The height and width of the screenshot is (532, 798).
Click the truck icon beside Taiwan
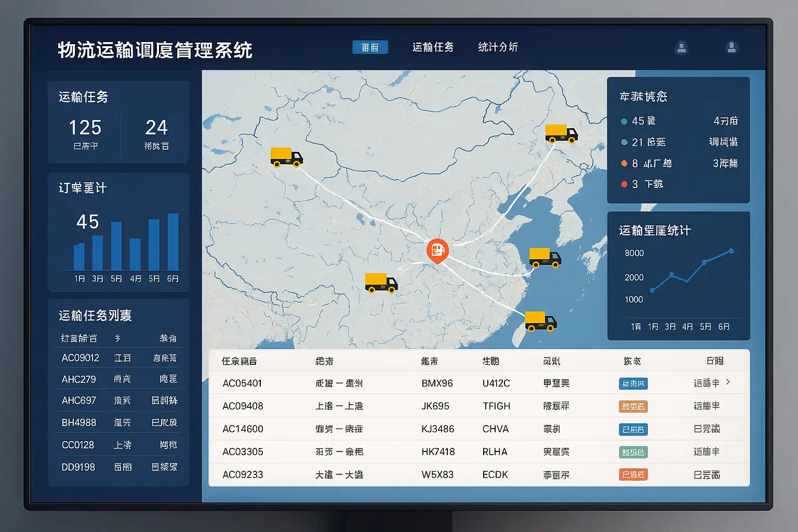coord(540,321)
